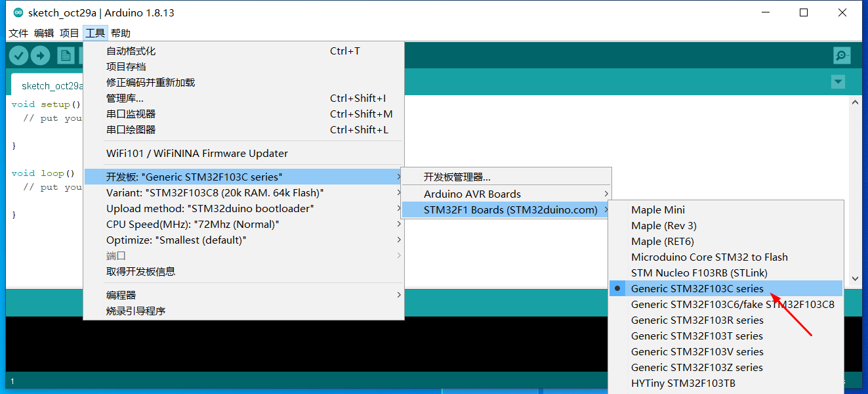Choose 项目存档 menu entry
This screenshot has width=868, height=394.
pyautogui.click(x=243, y=66)
